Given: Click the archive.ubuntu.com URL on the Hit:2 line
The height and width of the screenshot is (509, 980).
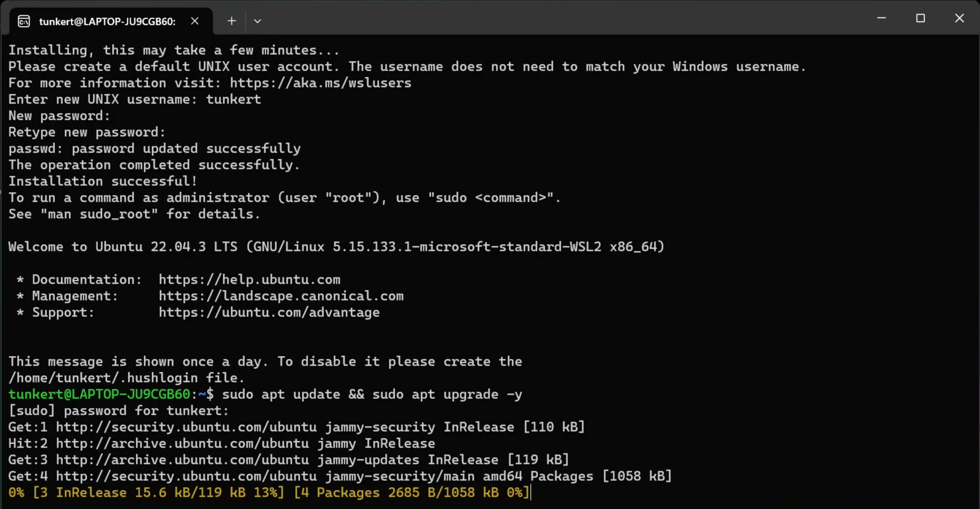Looking at the screenshot, I should pos(182,443).
